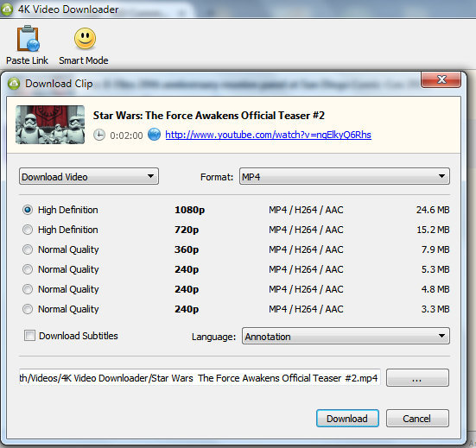476x448 pixels.
Task: Click the browse (...) folder button
Action: click(x=417, y=377)
